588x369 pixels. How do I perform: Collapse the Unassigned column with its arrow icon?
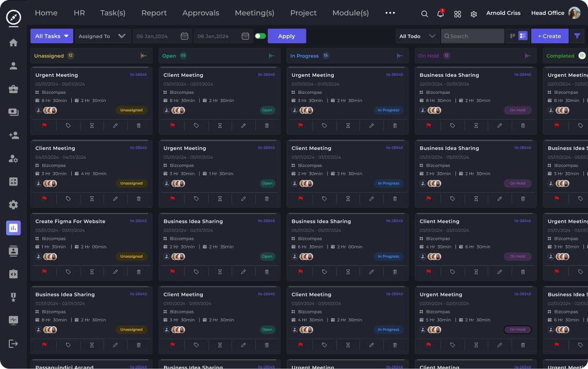(143, 56)
